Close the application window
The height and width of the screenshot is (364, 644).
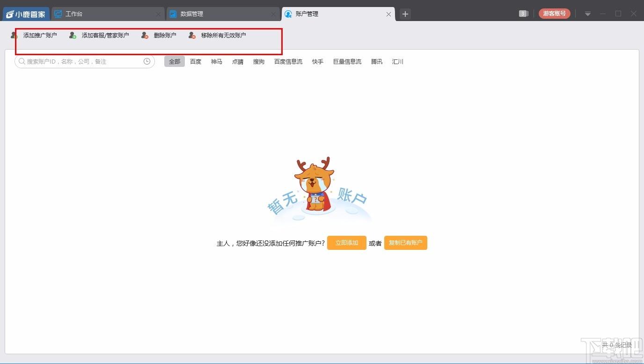634,14
